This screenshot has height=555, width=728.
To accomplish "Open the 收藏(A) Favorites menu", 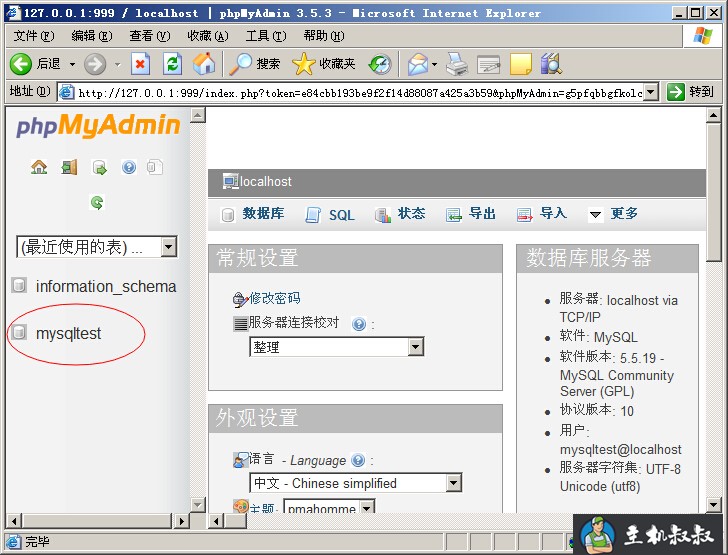I will 208,35.
